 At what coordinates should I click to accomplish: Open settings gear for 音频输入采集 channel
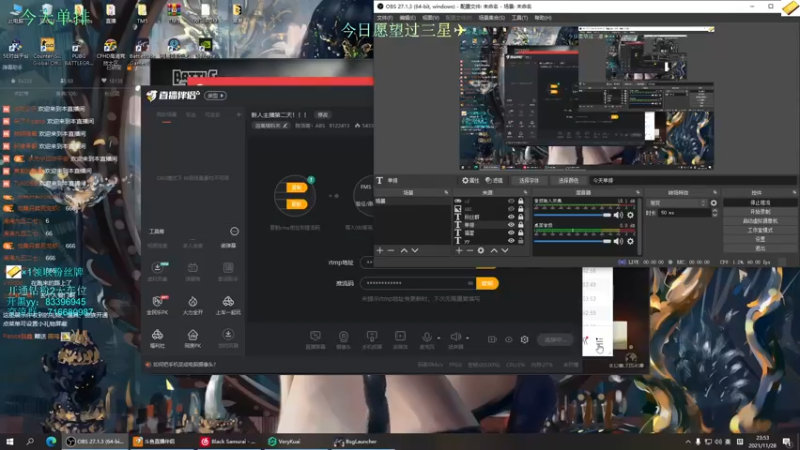631,215
